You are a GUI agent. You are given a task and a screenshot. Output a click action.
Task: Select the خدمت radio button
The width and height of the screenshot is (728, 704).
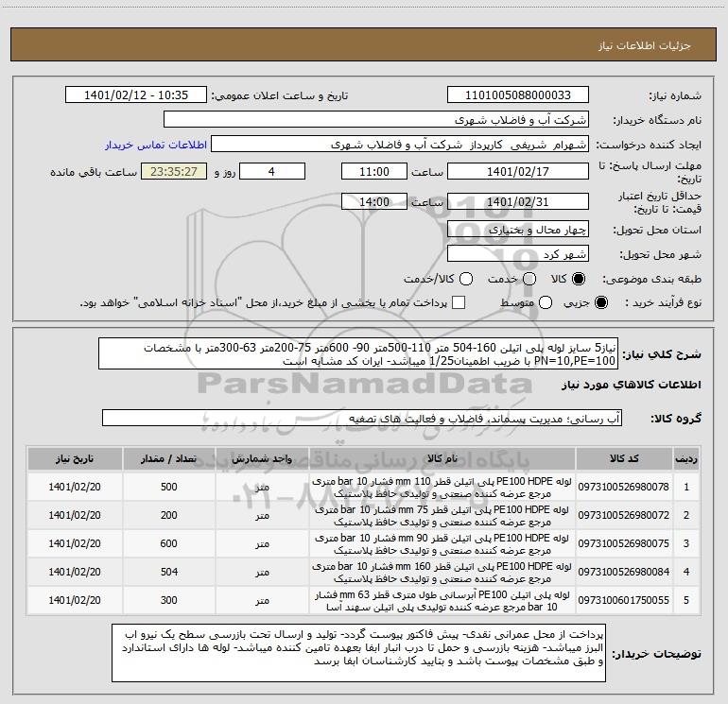pos(529,279)
